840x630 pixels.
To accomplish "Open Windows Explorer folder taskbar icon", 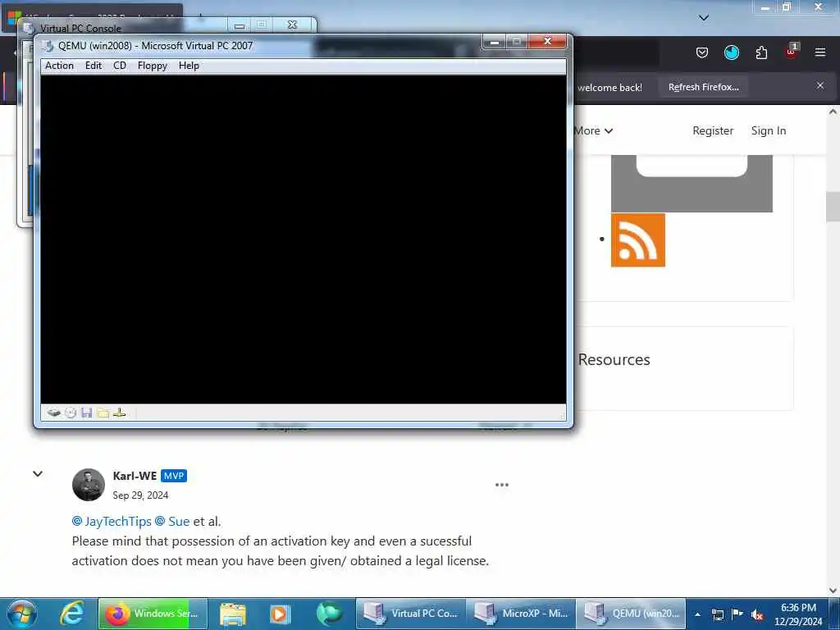I will tap(233, 614).
